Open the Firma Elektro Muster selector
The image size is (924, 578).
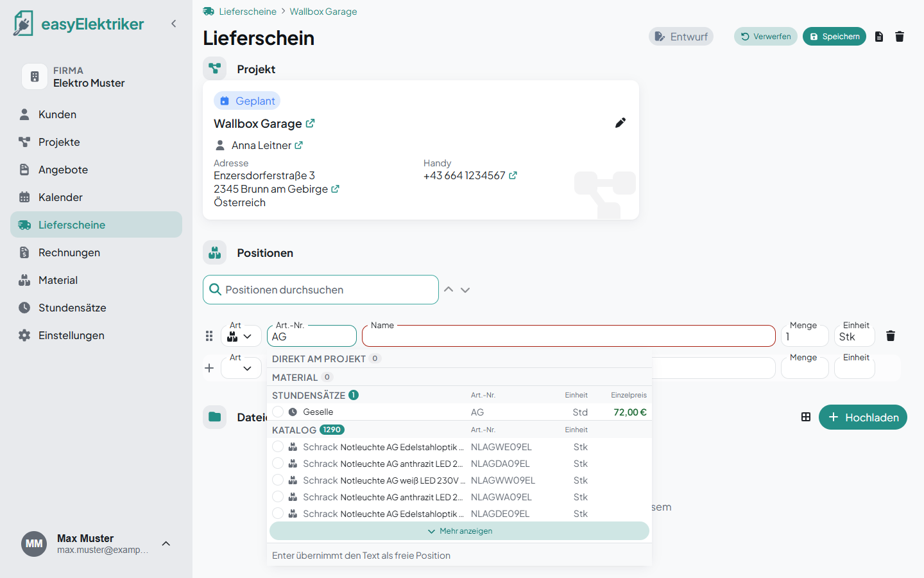point(96,76)
